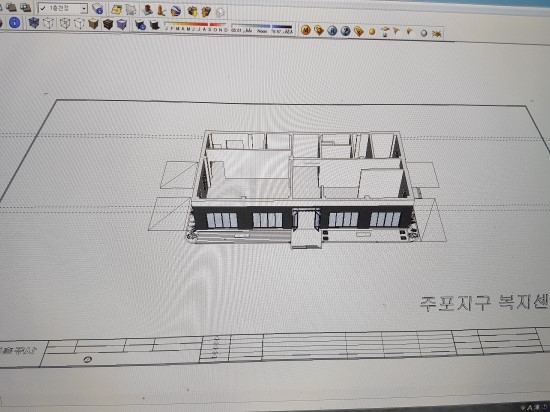
Task: Open V-Ray material editor M icon
Action: click(x=306, y=30)
